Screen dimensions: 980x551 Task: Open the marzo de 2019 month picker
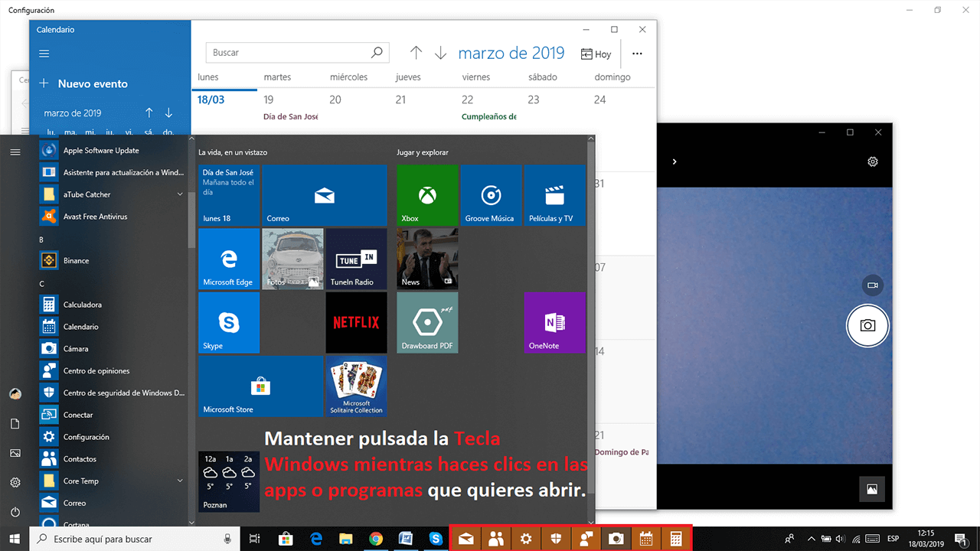(x=511, y=53)
